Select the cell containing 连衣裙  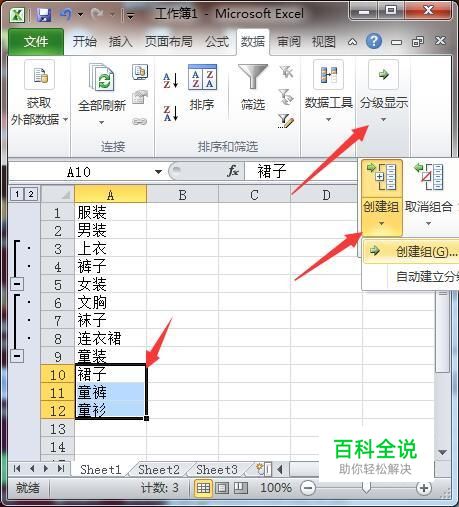[x=111, y=338]
